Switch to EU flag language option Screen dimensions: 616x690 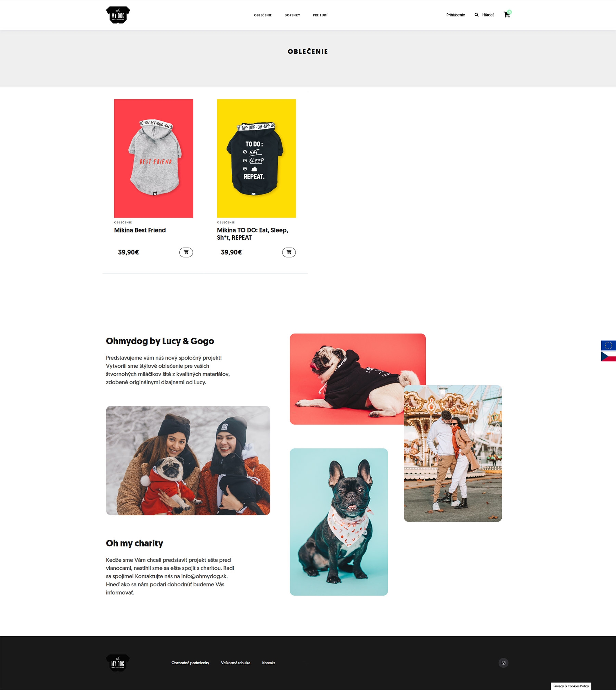(x=608, y=346)
